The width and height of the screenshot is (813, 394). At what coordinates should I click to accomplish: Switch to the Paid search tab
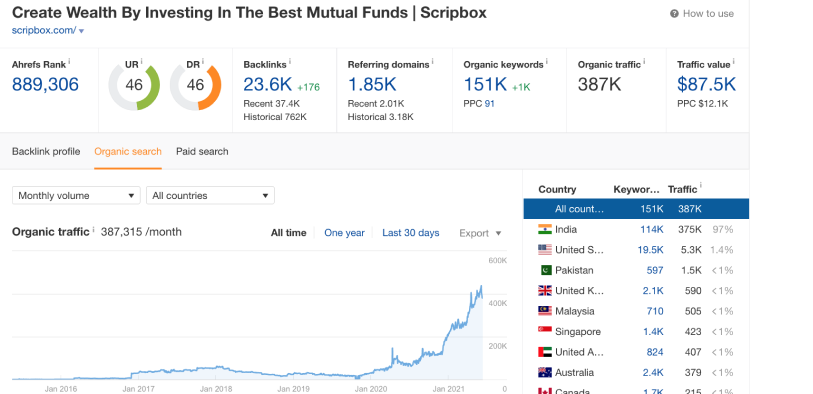[x=202, y=151]
